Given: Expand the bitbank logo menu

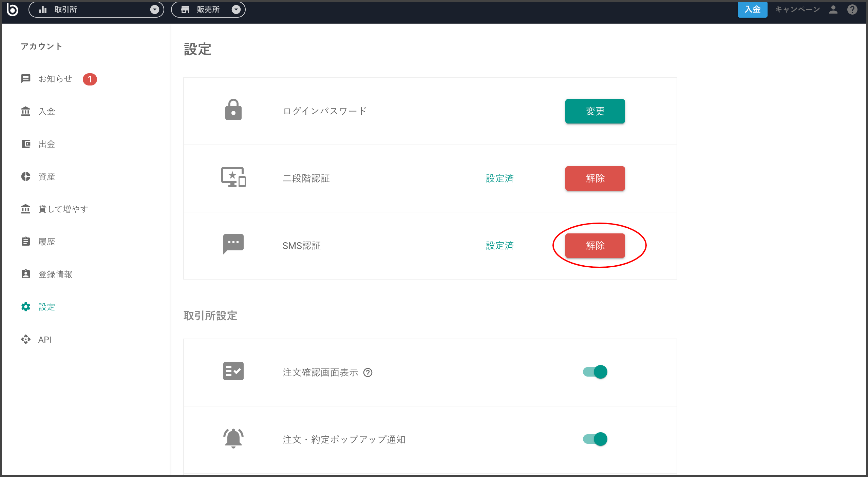Looking at the screenshot, I should [12, 9].
